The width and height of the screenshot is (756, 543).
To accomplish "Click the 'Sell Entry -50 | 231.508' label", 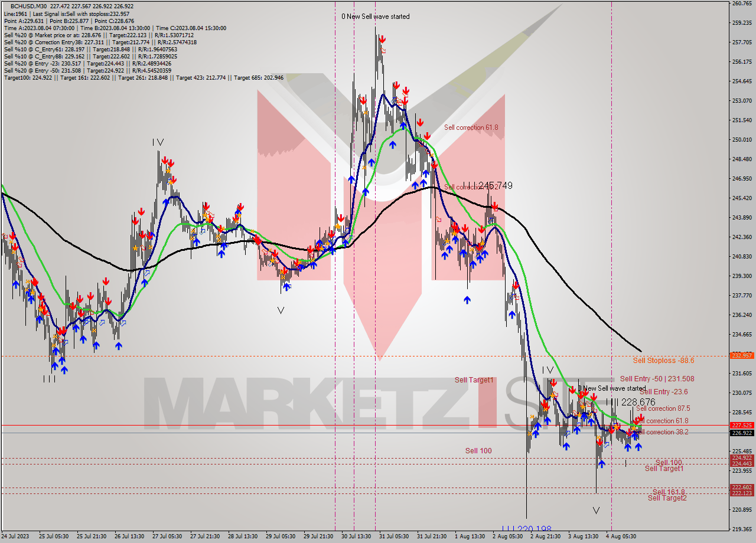I will (x=657, y=379).
